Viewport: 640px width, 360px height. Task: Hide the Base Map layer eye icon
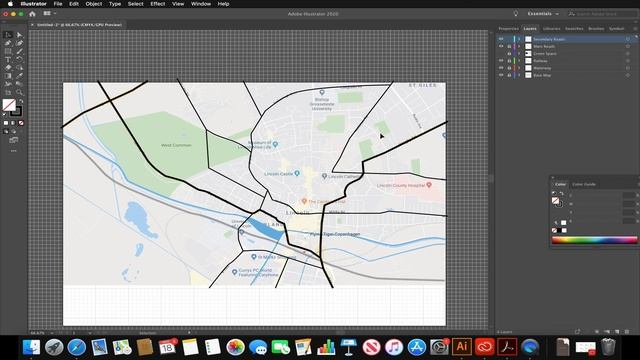tap(501, 75)
